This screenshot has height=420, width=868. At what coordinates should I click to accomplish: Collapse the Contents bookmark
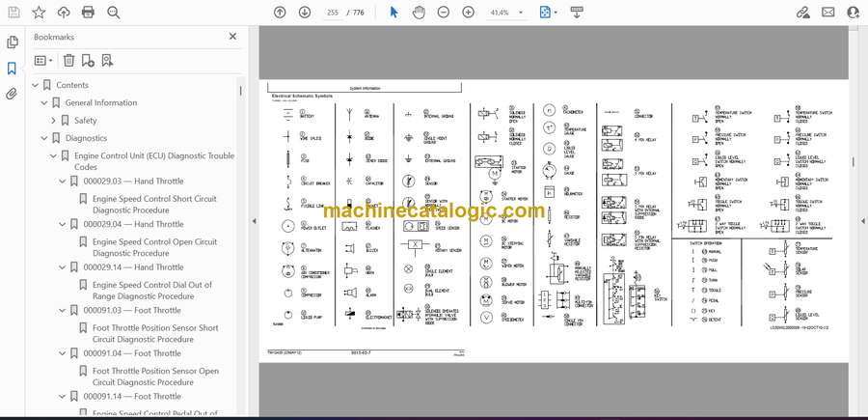tap(36, 85)
